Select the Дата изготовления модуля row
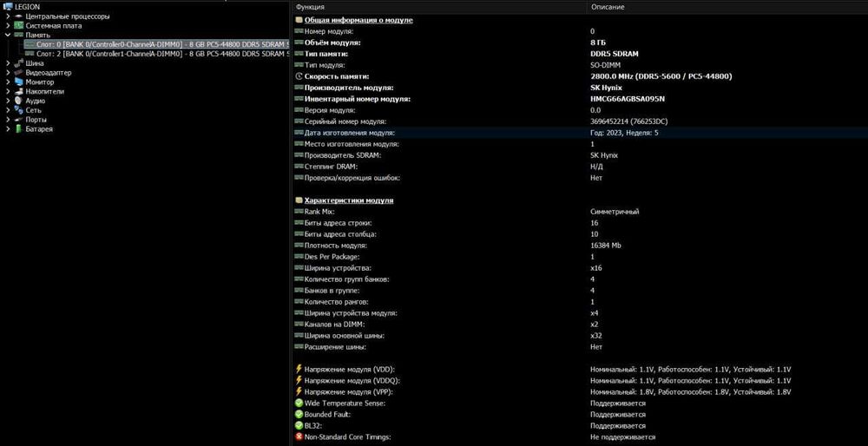The image size is (868, 446). click(x=580, y=133)
